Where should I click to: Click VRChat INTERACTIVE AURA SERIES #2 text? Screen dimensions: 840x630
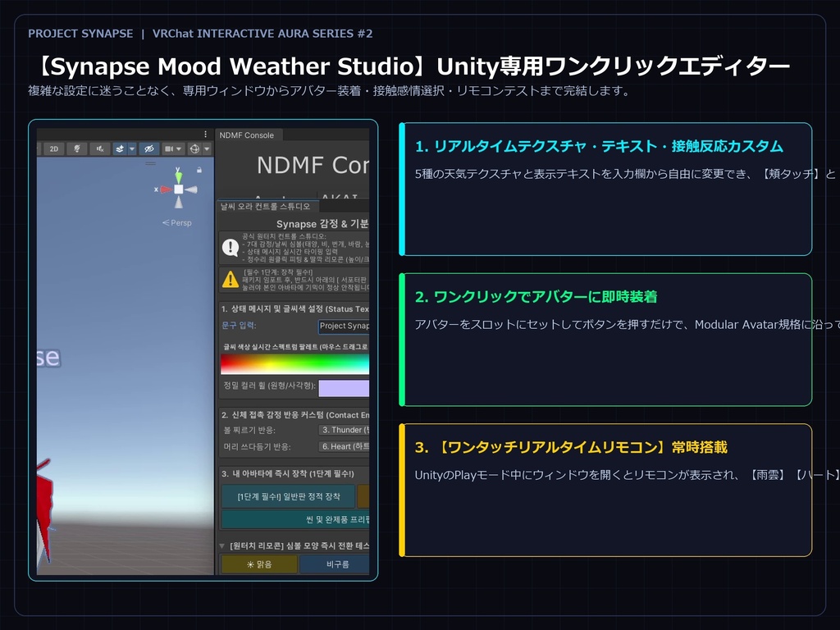262,34
